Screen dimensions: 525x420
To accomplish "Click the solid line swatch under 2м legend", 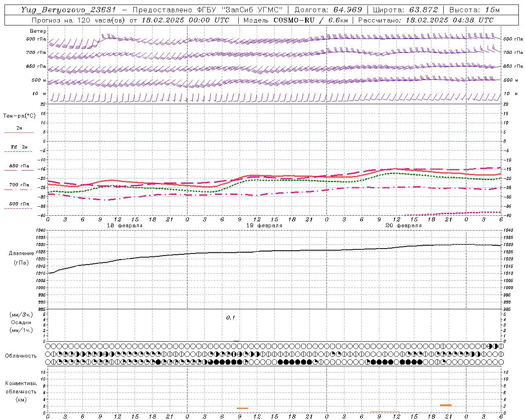I will [19, 133].
